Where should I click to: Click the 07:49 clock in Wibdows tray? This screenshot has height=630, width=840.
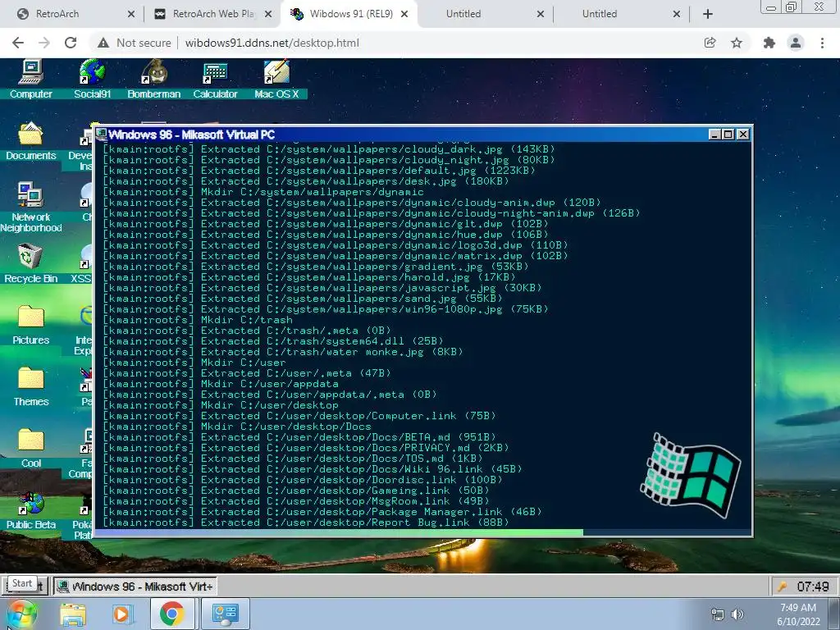pos(813,587)
